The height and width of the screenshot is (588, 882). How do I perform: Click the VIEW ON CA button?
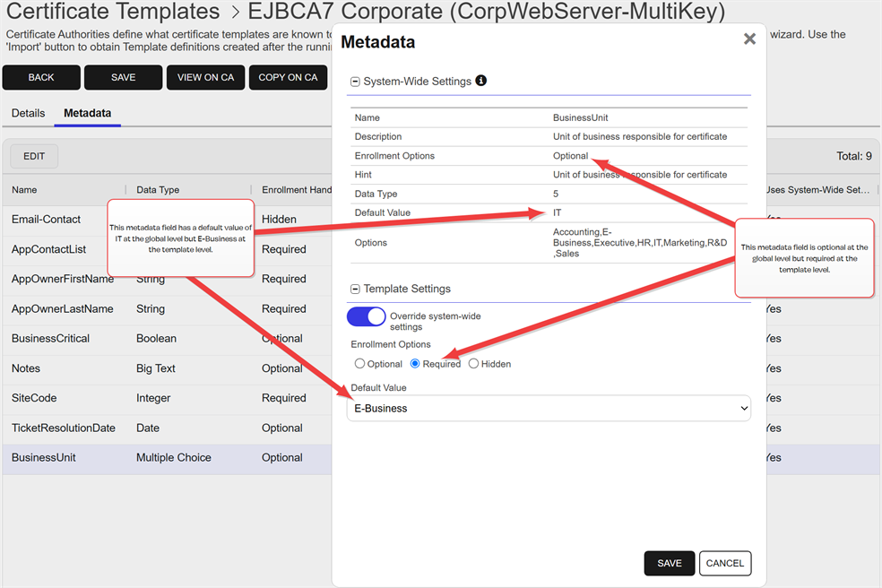tap(205, 78)
